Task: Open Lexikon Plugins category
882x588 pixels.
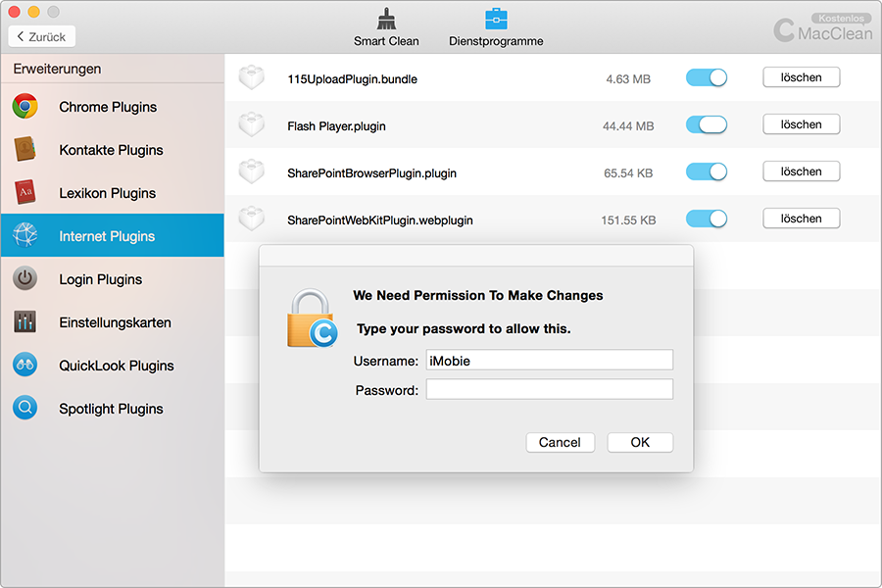Action: [x=113, y=193]
